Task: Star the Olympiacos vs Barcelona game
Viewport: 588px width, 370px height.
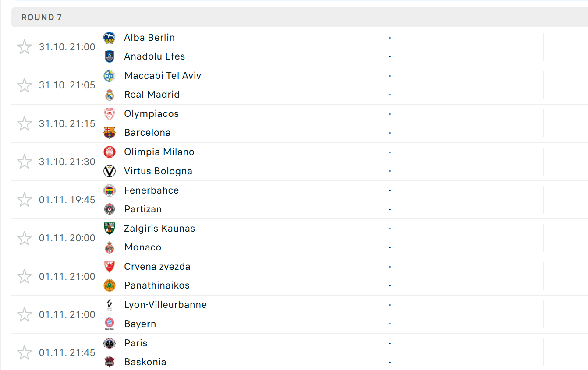Action: click(24, 123)
